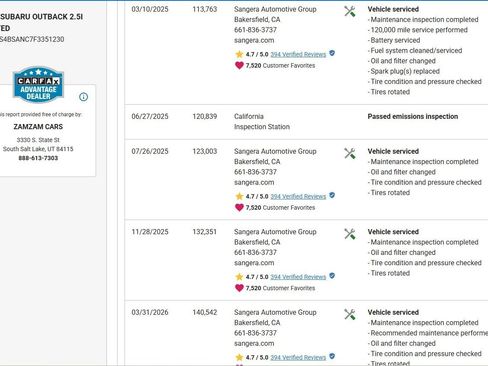
Task: Click star rating icon in 07/26/2025 record
Action: click(x=239, y=196)
